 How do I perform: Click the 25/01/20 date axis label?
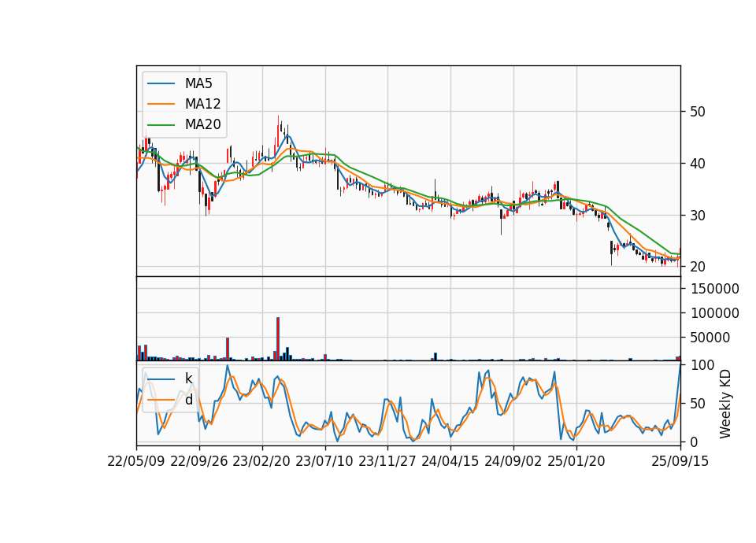576,461
